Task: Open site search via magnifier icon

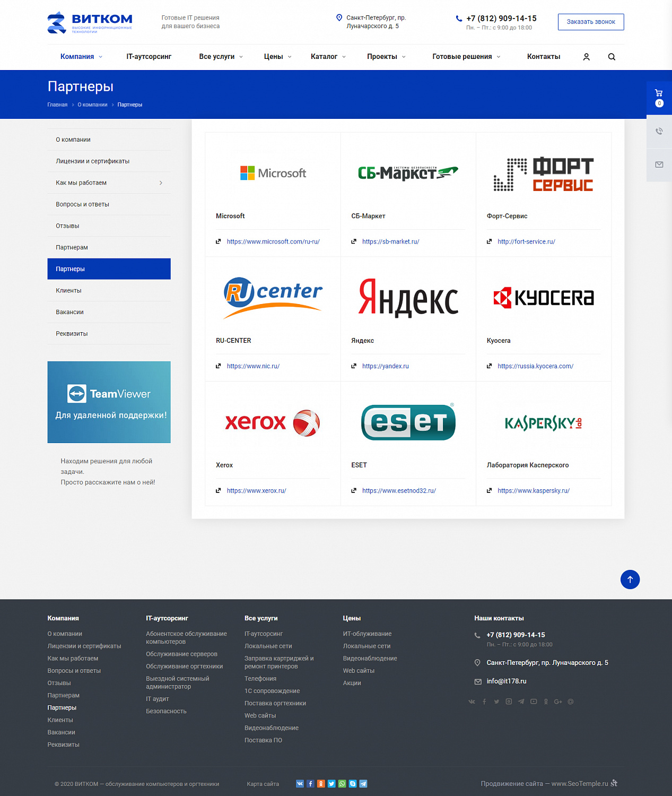Action: (x=612, y=57)
